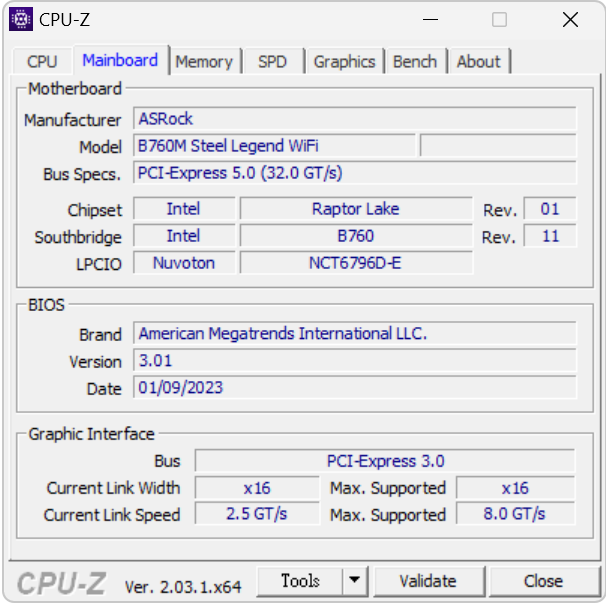Screen dimensions: 606x603
Task: Click the Max. Supported 8.0 GT/s value
Action: click(x=515, y=514)
